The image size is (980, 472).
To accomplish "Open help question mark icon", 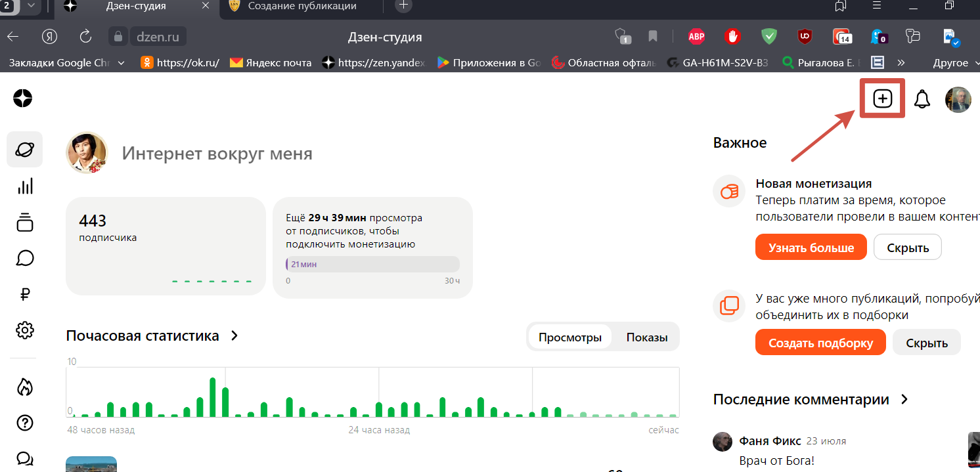I will [25, 423].
